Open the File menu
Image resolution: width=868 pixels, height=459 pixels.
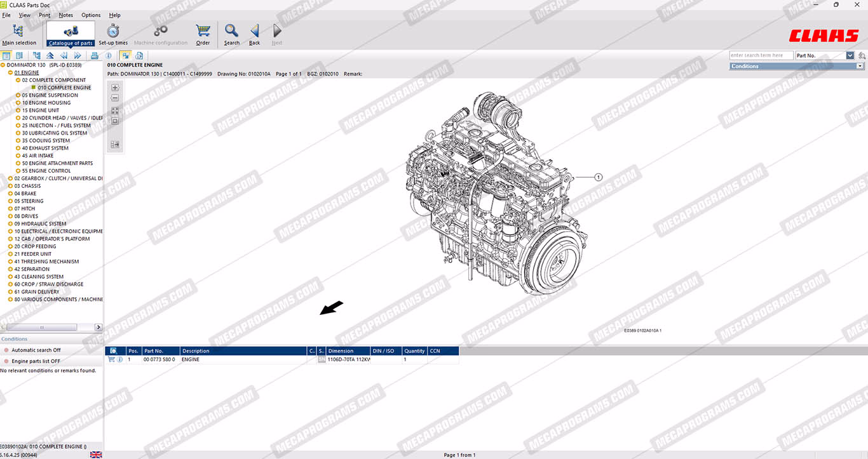coord(6,15)
